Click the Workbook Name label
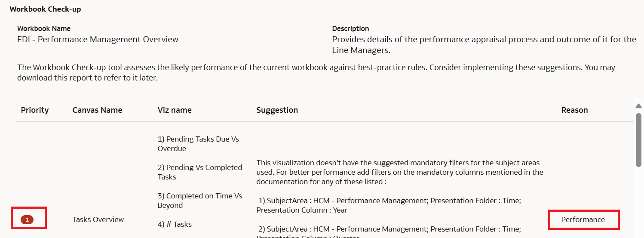This screenshot has width=644, height=238. (44, 29)
